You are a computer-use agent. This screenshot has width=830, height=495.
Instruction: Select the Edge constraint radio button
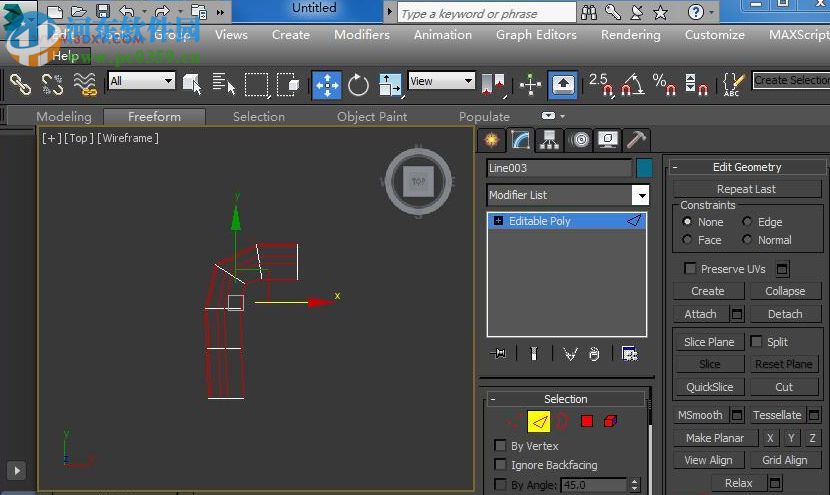click(x=747, y=221)
